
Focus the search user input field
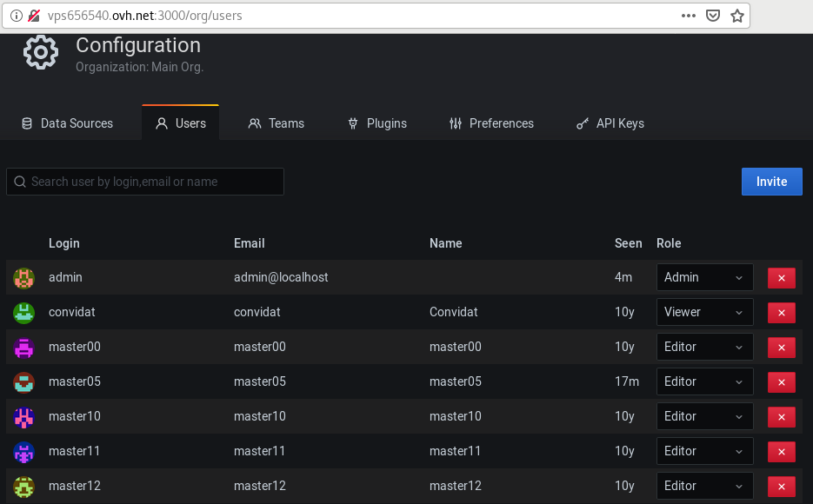click(x=144, y=182)
